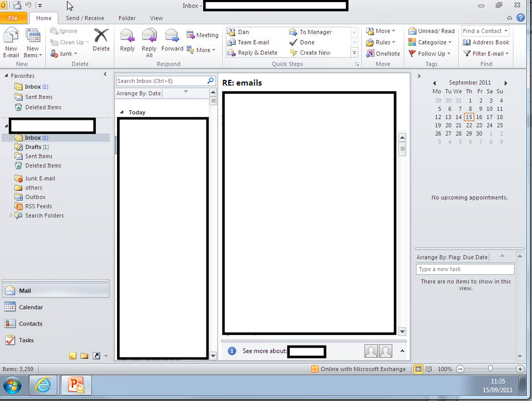Click the Reply icon
Image resolution: width=532 pixels, height=401 pixels.
[x=127, y=36]
